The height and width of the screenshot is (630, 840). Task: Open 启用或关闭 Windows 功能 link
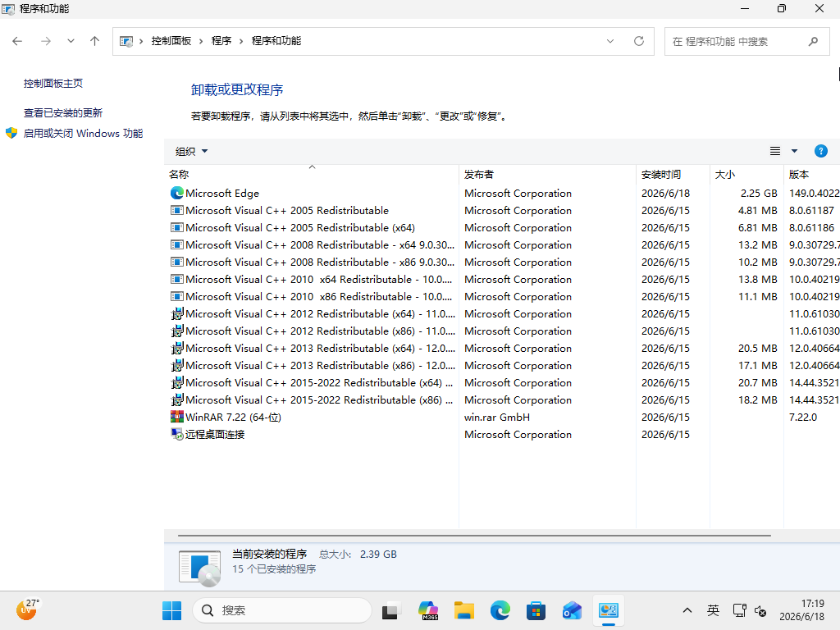(83, 134)
